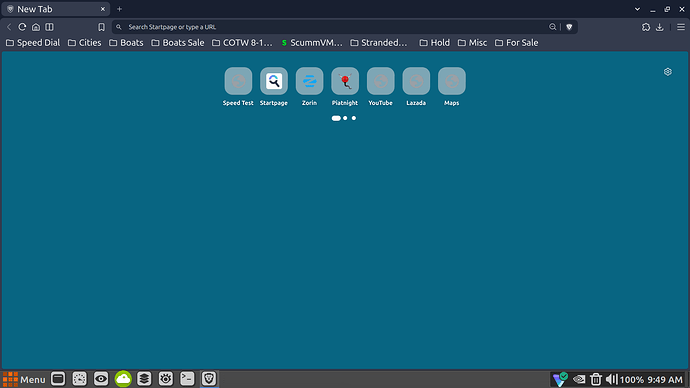Expand the Boats bookmarks folder
This screenshot has height=388, width=690.
126,43
